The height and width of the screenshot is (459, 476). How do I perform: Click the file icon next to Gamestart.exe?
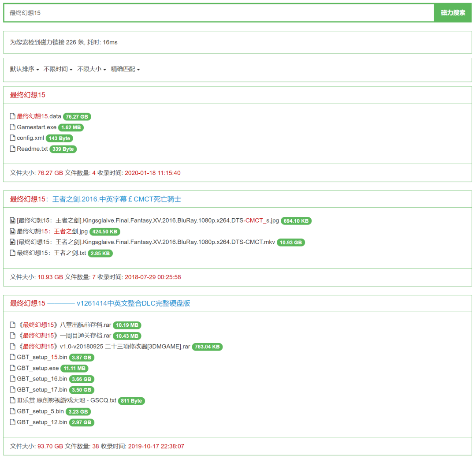click(12, 127)
